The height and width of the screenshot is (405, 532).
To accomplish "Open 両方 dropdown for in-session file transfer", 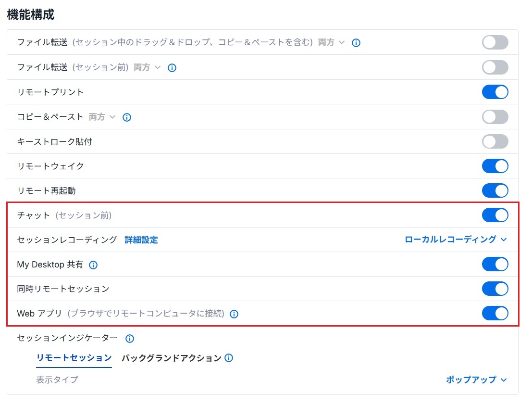I will (331, 42).
